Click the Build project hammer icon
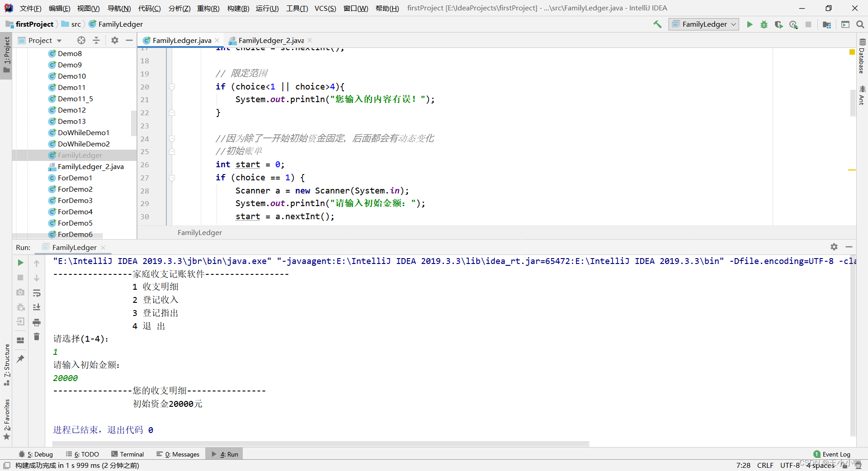 pyautogui.click(x=657, y=24)
